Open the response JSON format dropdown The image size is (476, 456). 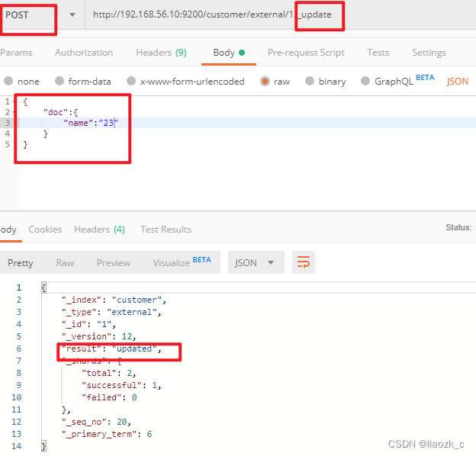(256, 262)
